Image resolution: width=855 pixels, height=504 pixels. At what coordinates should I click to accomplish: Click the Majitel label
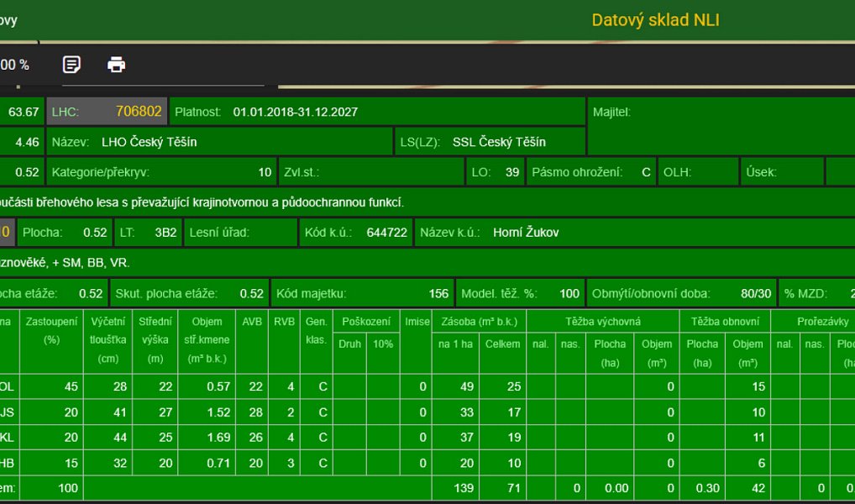(611, 112)
